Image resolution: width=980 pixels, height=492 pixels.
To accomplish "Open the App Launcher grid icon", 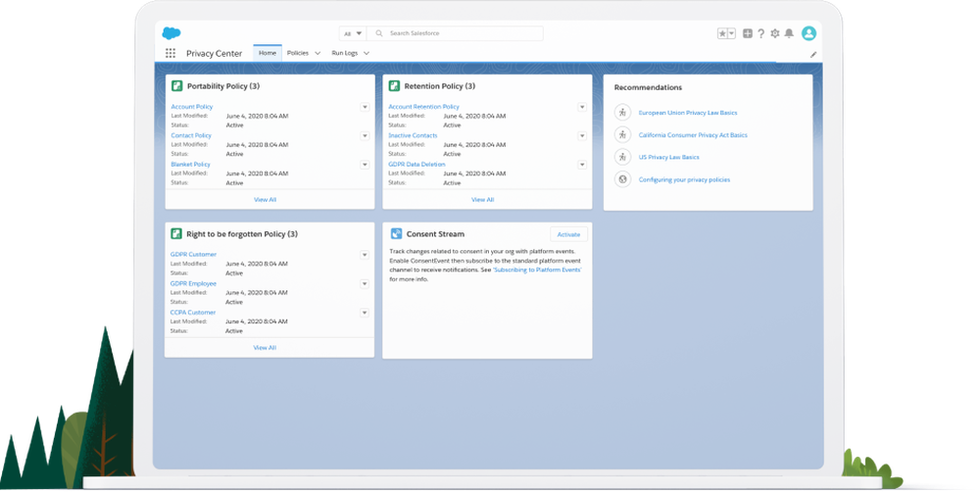I will [170, 53].
